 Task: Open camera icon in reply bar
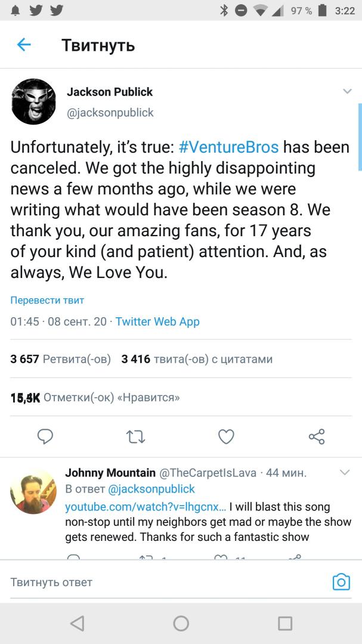[341, 582]
